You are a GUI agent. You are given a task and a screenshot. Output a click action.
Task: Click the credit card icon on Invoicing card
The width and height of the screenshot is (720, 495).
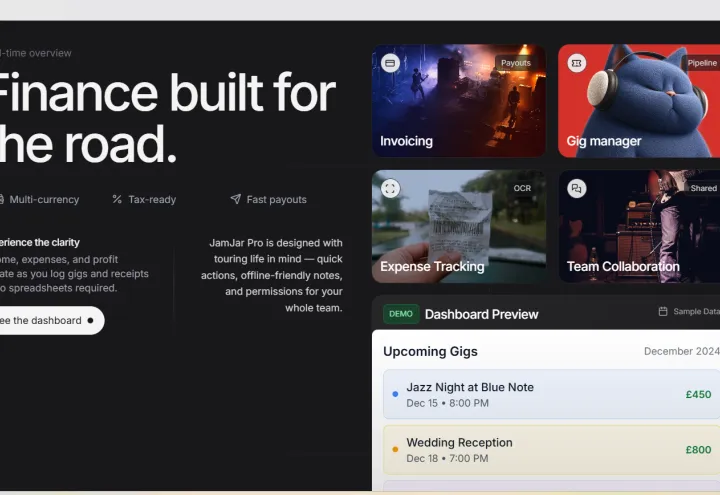(x=390, y=63)
